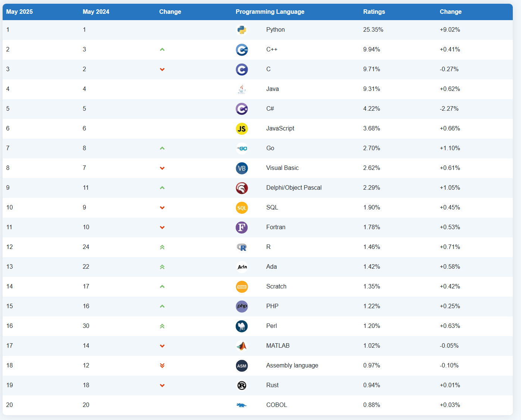The image size is (521, 420).
Task: Click the May 2025 column header
Action: [x=19, y=12]
